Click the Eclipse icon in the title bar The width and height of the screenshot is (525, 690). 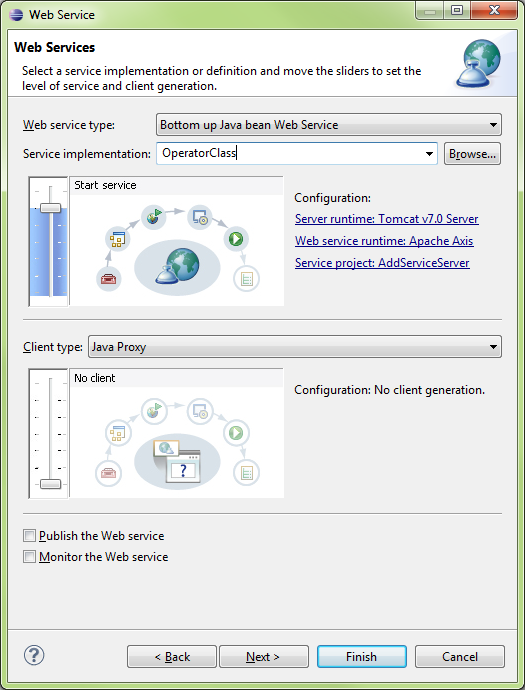(16, 15)
